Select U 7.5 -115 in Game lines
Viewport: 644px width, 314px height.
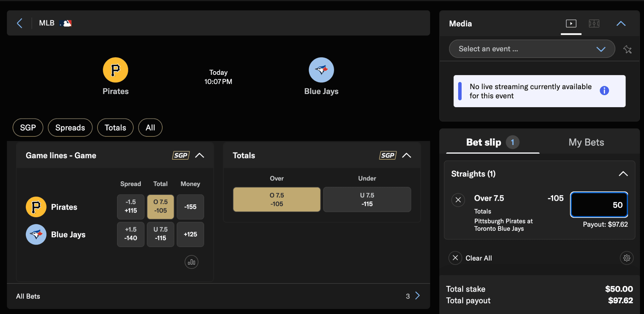pos(160,234)
